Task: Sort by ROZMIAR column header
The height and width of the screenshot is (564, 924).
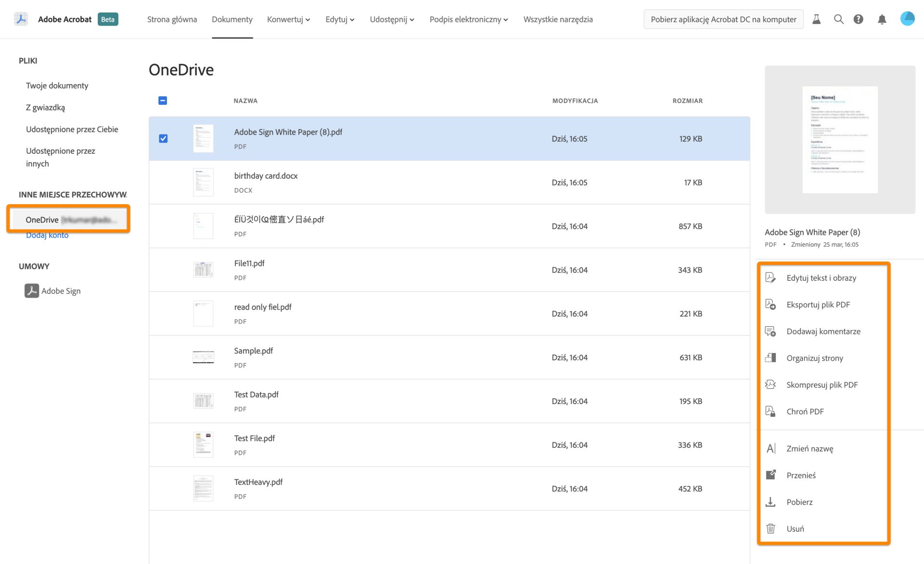Action: pos(687,101)
